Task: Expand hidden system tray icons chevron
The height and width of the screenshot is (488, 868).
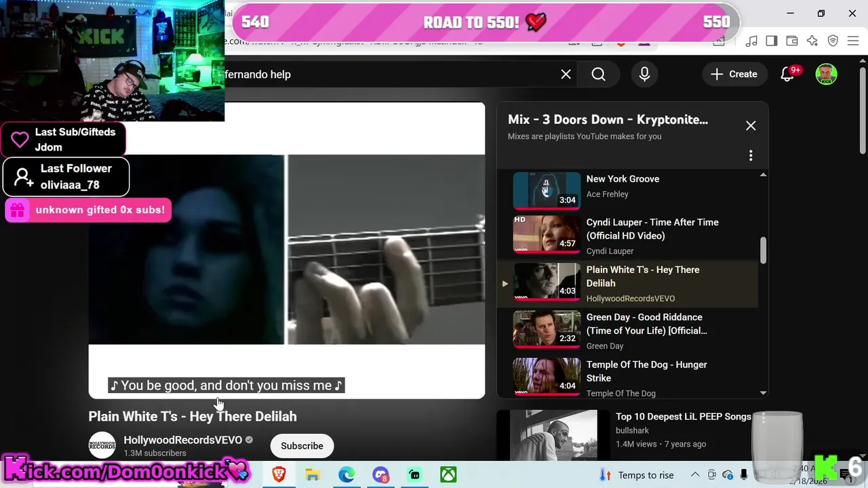Action: coord(695,475)
